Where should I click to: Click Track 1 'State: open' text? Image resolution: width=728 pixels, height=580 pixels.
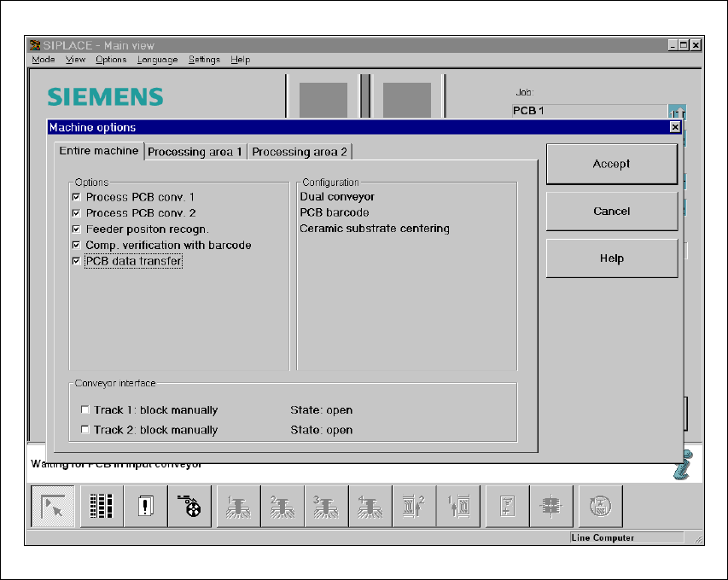(321, 410)
